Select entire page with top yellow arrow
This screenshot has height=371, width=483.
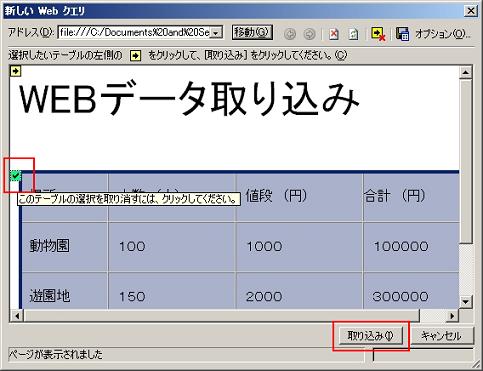[x=16, y=71]
